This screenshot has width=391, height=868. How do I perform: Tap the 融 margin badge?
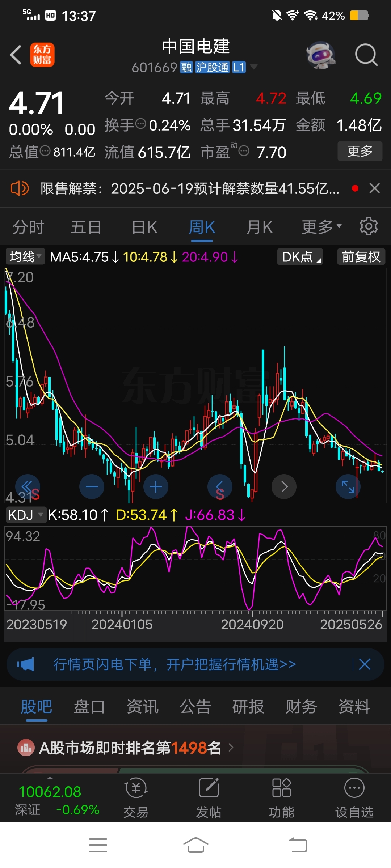coord(186,67)
